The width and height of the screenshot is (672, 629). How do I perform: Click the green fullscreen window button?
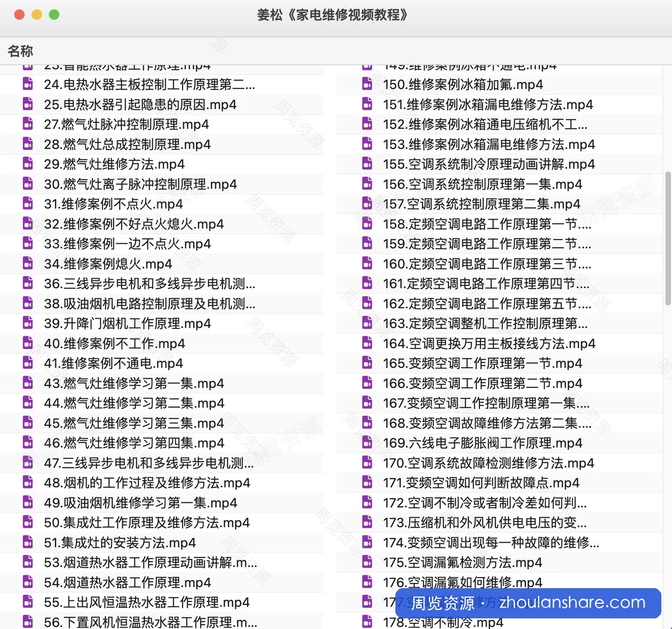[x=54, y=15]
